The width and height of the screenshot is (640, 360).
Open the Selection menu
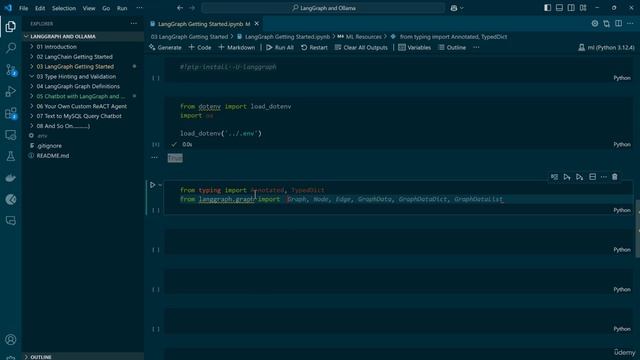[64, 8]
